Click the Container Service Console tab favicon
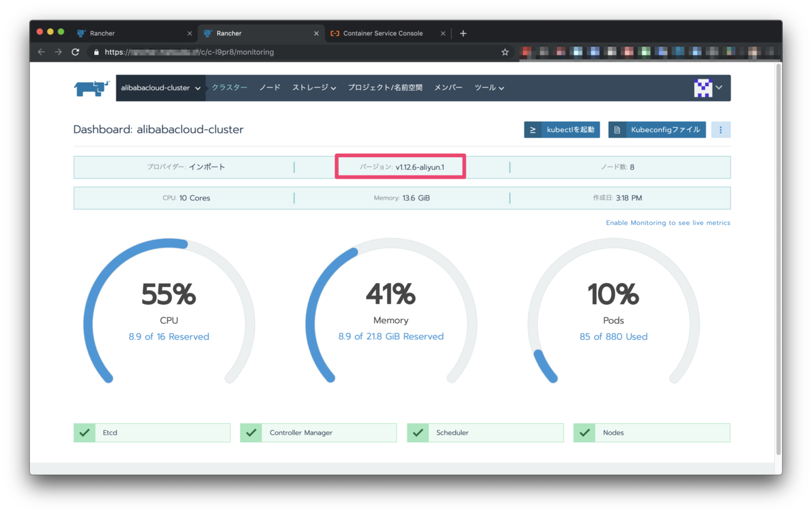Screen dimensions: 812x514 (x=335, y=33)
